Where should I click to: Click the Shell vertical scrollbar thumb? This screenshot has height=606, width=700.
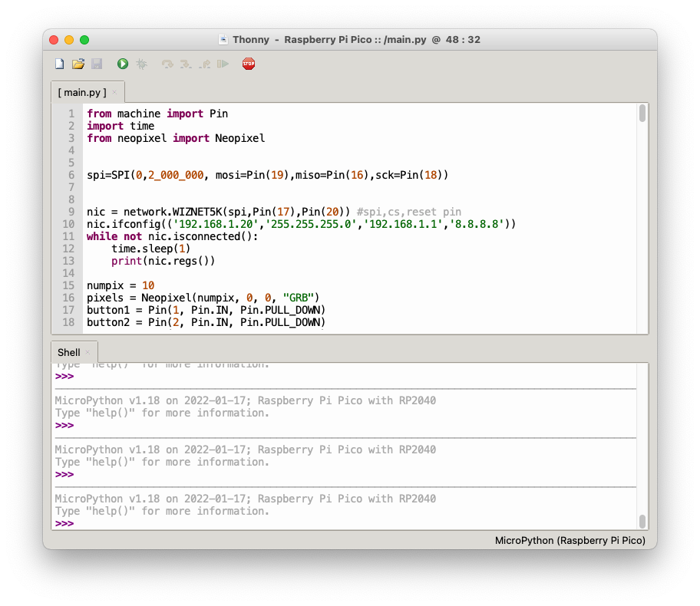point(642,521)
